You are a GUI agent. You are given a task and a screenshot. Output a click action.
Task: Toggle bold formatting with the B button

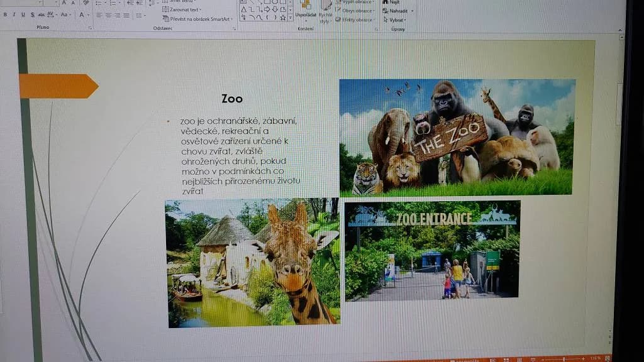(5, 14)
